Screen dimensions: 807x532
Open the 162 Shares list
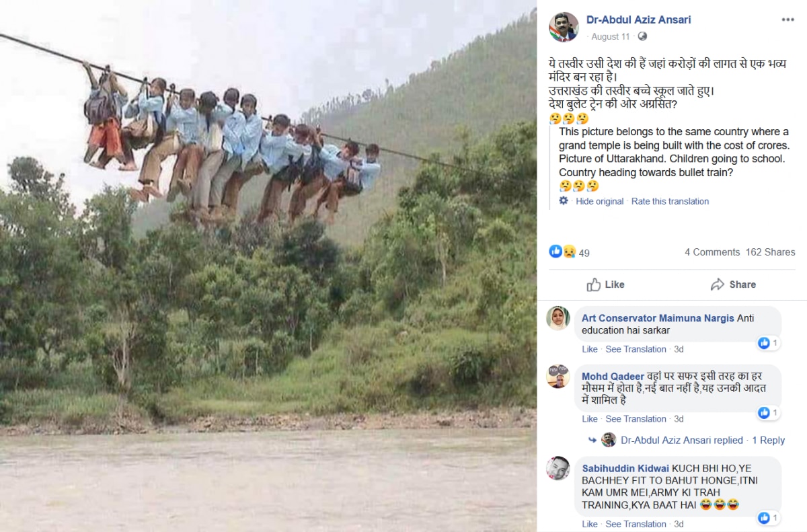(770, 252)
